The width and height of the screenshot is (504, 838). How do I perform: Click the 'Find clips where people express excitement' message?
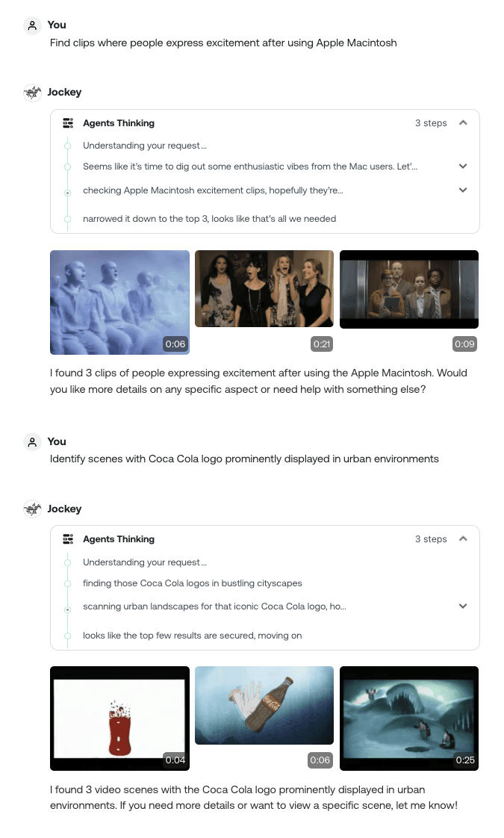(x=223, y=43)
